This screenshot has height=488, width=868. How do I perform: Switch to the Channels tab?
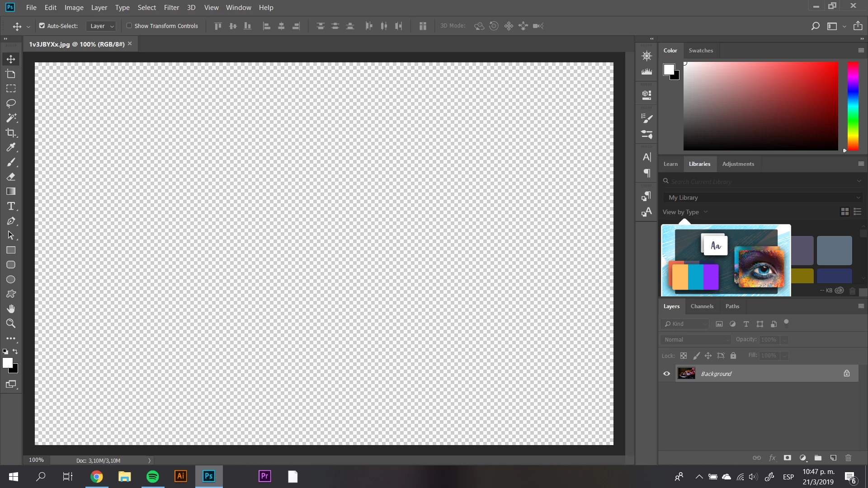(x=702, y=306)
